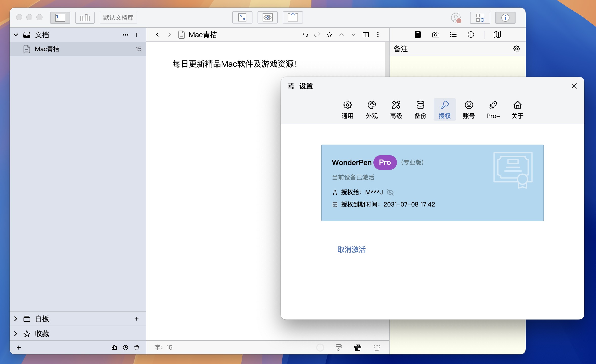Toggle the eye preview mode button
The image size is (596, 364).
(267, 17)
